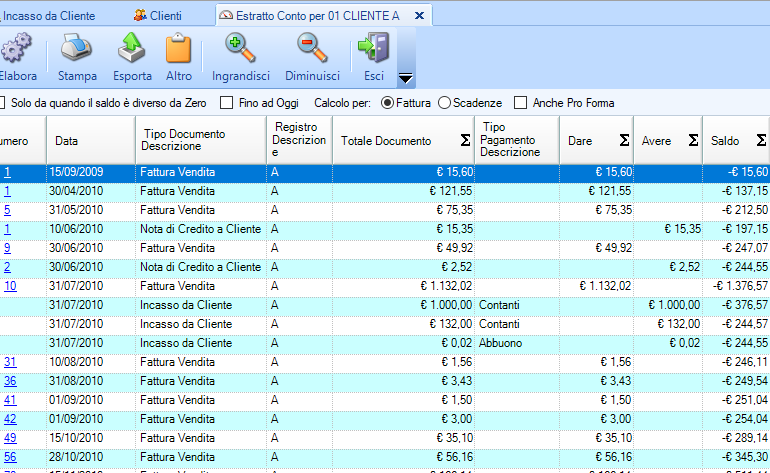Select the Scadenze radio option

[x=445, y=103]
